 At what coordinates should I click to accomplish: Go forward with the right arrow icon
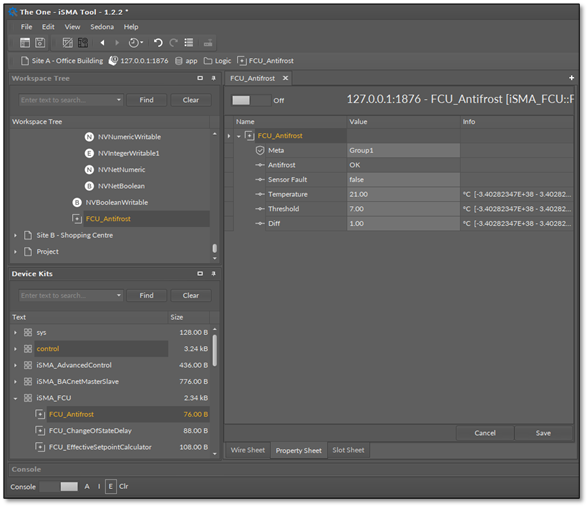tap(117, 43)
